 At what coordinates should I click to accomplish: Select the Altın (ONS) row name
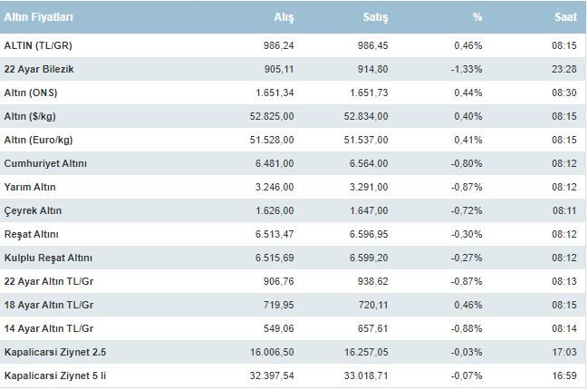click(30, 92)
